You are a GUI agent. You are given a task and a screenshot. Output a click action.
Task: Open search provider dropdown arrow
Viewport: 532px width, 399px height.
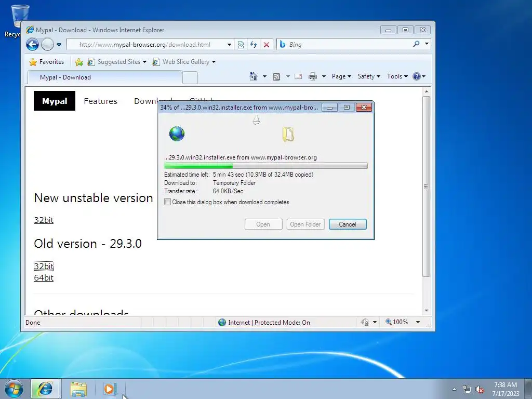click(427, 44)
